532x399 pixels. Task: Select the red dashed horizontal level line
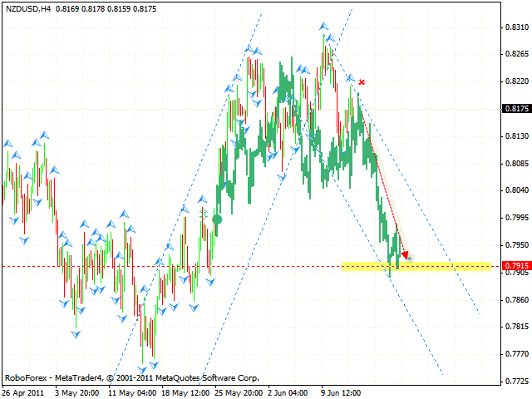point(166,267)
